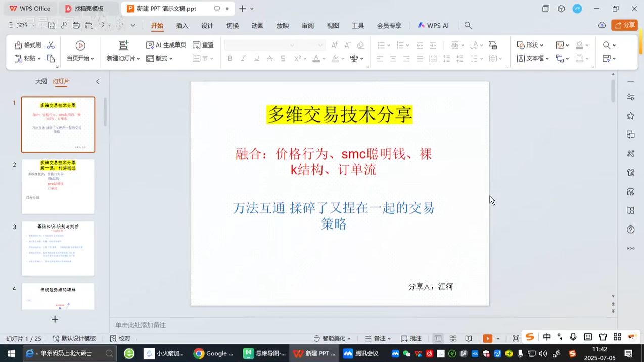The height and width of the screenshot is (362, 644).
Task: Switch to the 设计 (Design) tab
Action: (207, 26)
